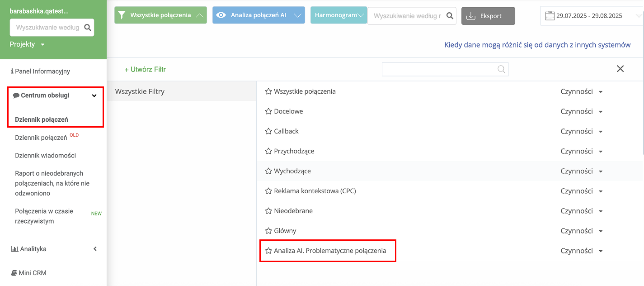Star the Analiza AI. Problematyczne połączenia filter
This screenshot has height=286, width=644.
[x=268, y=251]
